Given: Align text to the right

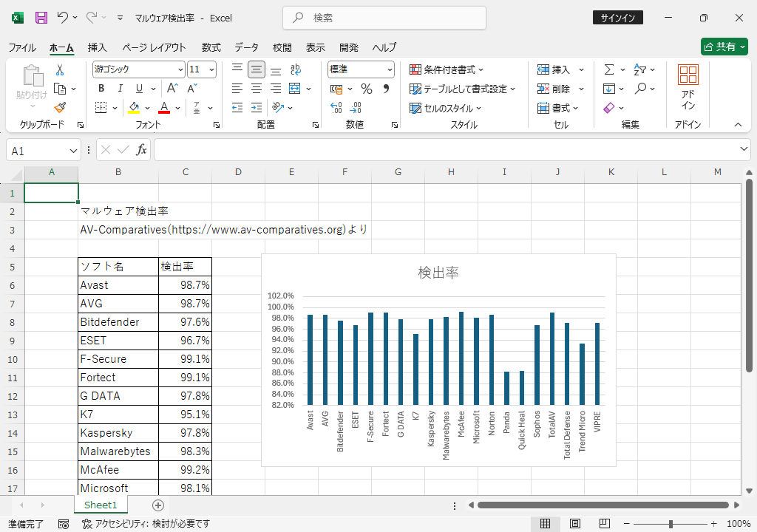Looking at the screenshot, I should coord(276,89).
